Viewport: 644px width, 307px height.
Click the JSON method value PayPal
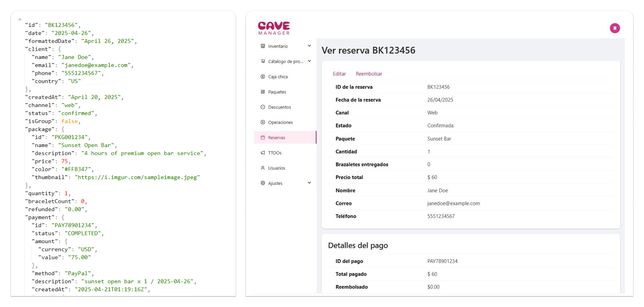tap(78, 274)
